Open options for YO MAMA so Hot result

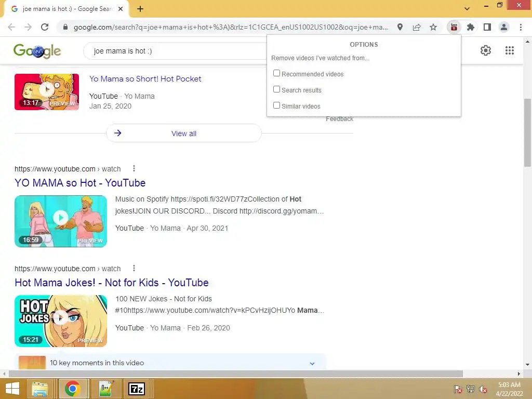(x=134, y=169)
